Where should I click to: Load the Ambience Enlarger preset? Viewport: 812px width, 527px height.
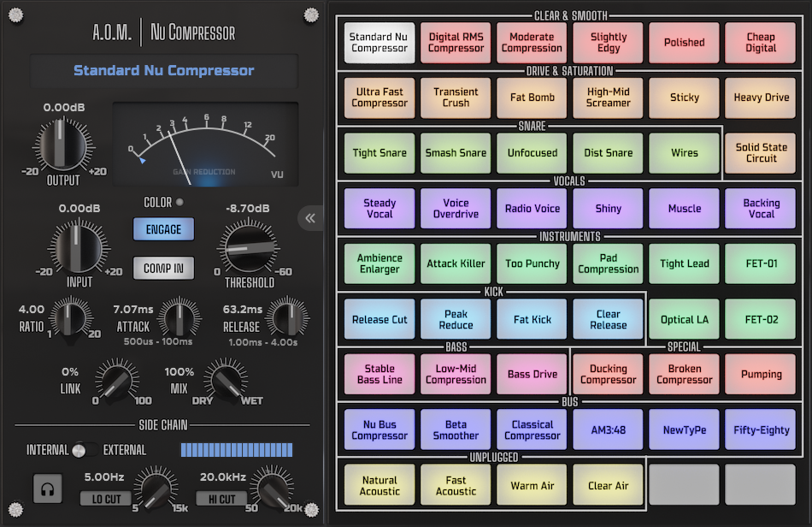tap(380, 263)
